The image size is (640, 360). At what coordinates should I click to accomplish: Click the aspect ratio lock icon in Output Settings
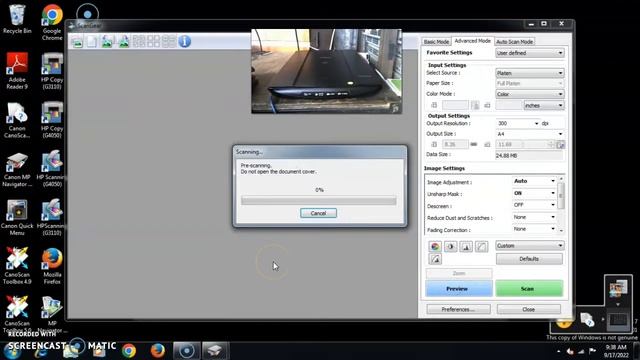[x=474, y=144]
